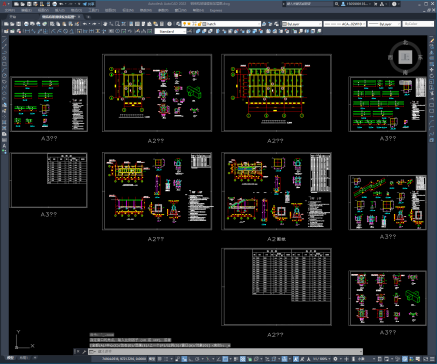Click the ViewCube top face
Viewport: 437px width, 364px height.
tap(405, 57)
